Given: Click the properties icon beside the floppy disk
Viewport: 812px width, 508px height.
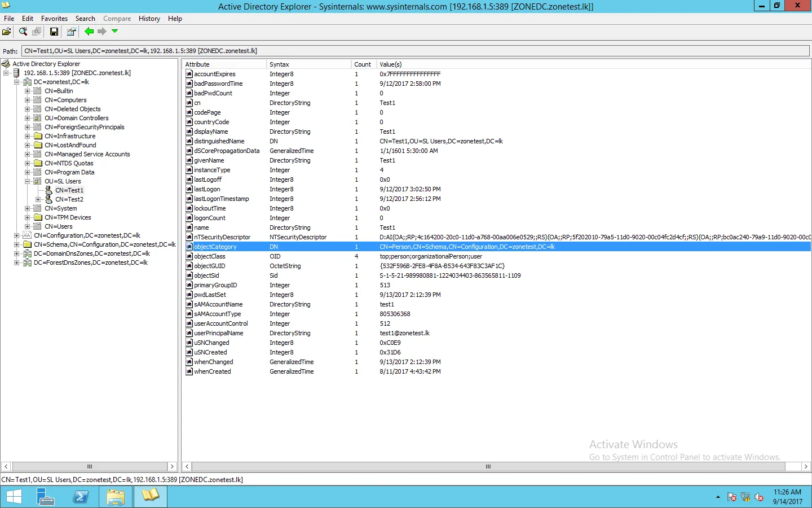Looking at the screenshot, I should (72, 32).
